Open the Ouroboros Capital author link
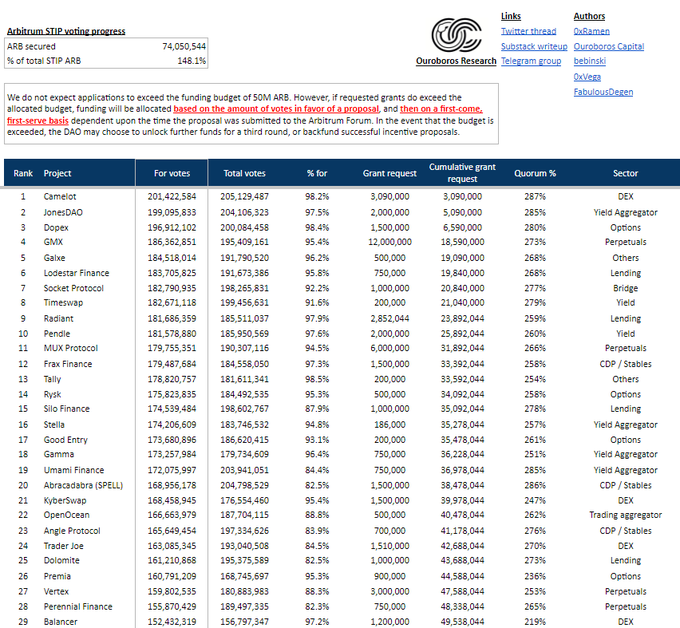 (609, 46)
